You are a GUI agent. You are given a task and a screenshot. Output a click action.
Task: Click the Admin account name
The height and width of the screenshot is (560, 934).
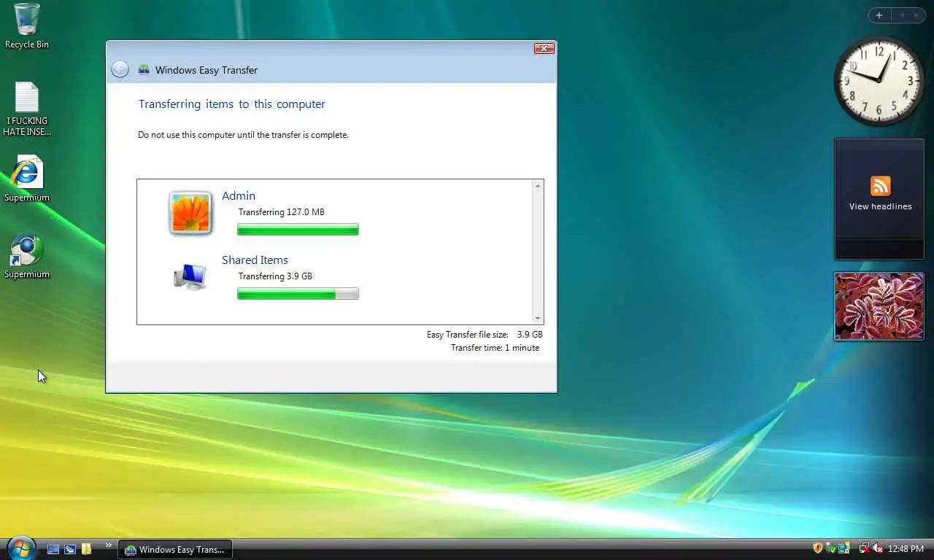239,196
